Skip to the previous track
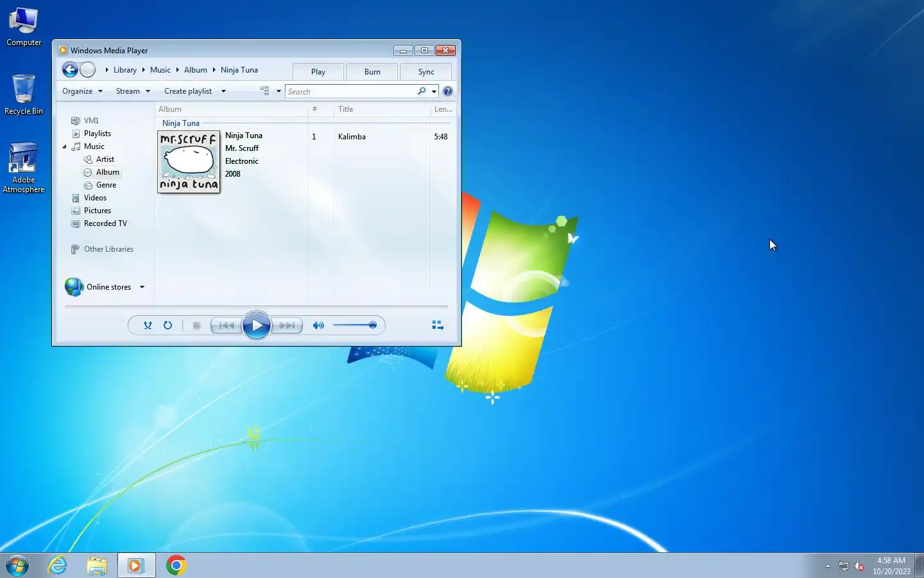The width and height of the screenshot is (924, 578). pos(226,326)
